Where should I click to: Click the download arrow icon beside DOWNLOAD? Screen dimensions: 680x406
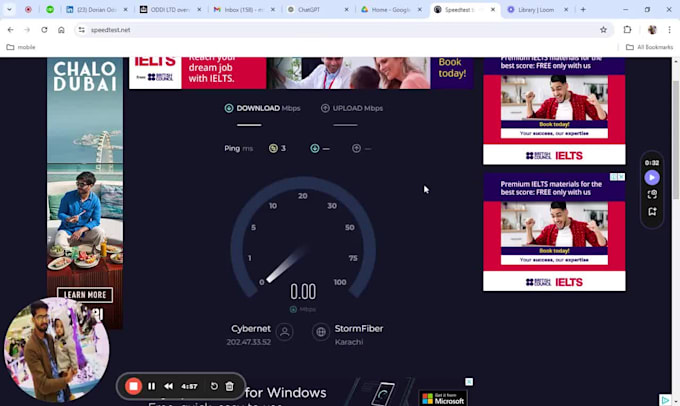pos(229,108)
